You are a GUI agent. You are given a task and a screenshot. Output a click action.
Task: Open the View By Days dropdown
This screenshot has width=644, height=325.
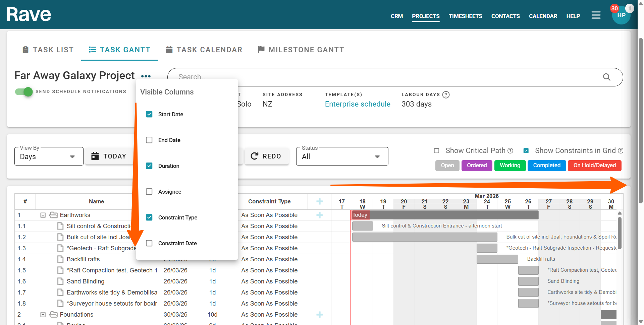coord(49,156)
